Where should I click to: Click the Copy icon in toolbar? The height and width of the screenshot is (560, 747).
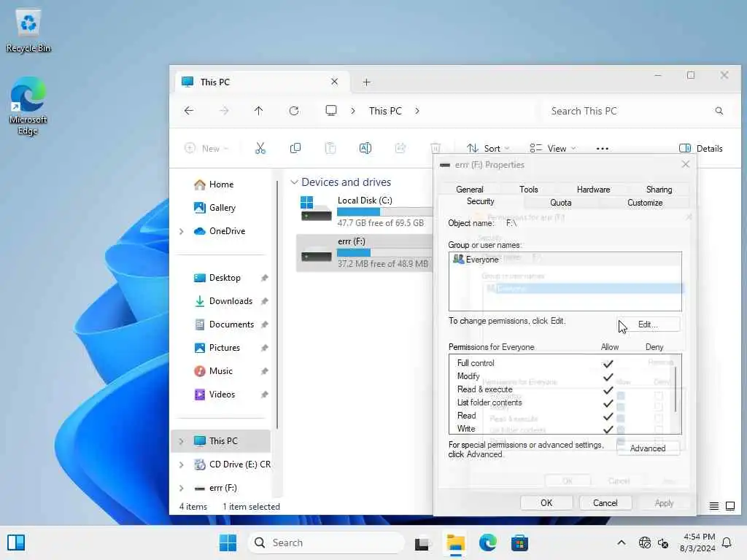point(295,149)
